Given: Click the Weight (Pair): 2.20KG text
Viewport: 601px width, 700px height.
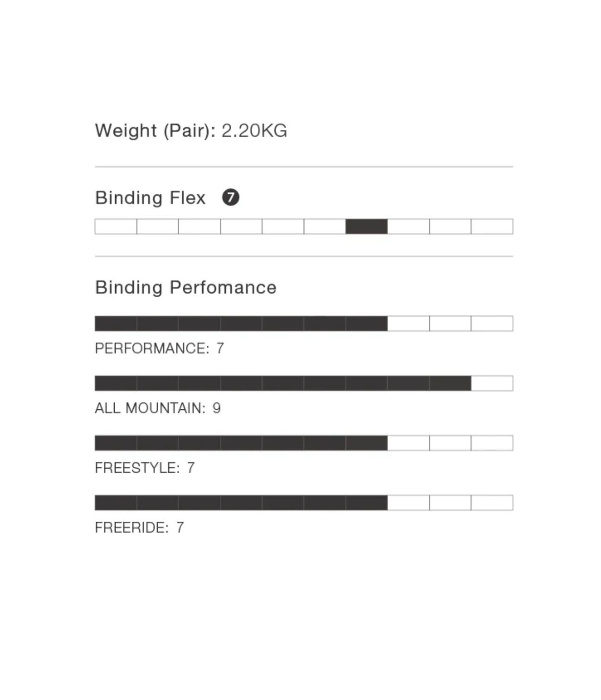Looking at the screenshot, I should pos(191,131).
